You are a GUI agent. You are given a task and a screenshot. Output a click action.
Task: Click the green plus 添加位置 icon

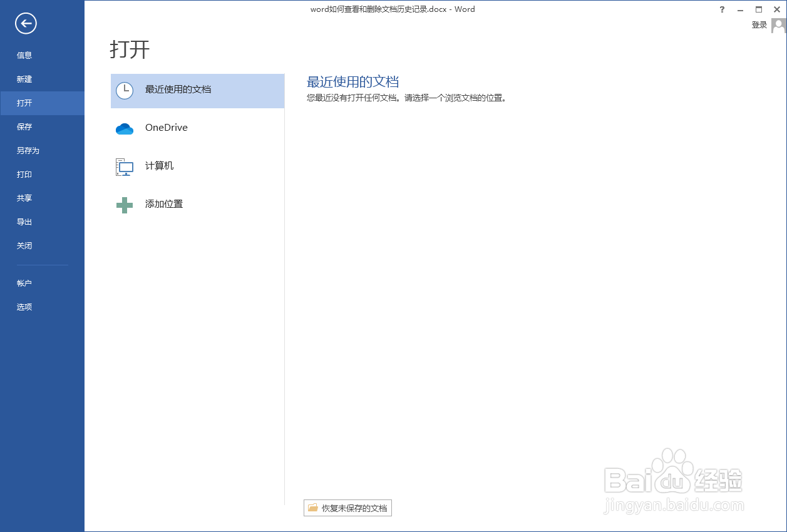125,205
